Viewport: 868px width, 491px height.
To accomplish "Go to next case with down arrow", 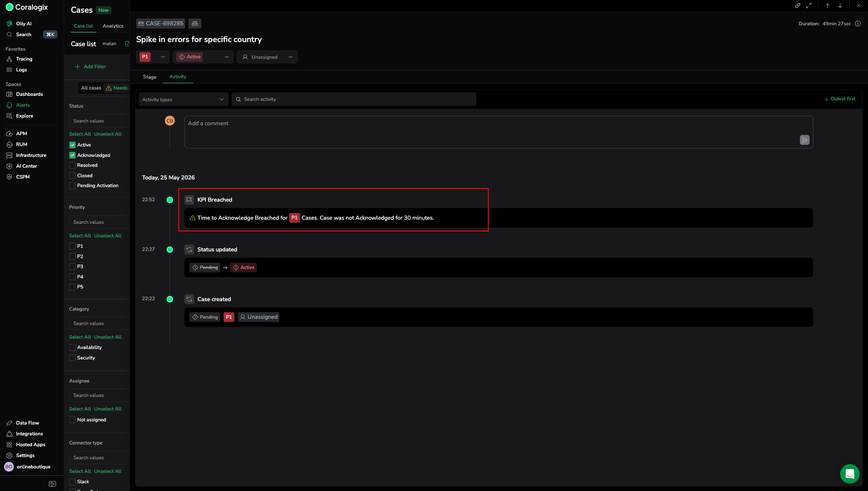I will coord(840,5).
